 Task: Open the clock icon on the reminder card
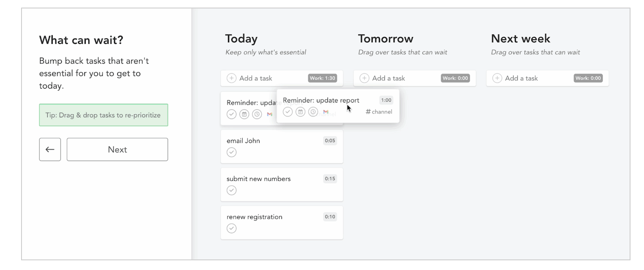point(313,111)
